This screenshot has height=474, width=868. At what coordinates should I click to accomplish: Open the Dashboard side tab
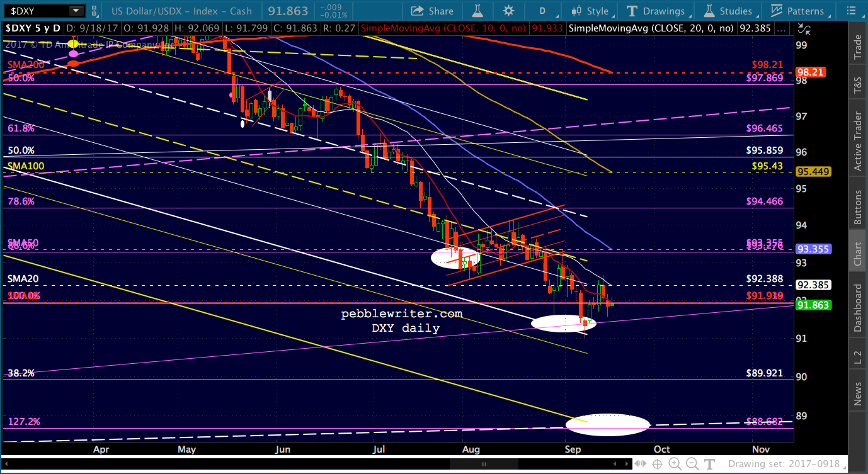click(x=858, y=308)
